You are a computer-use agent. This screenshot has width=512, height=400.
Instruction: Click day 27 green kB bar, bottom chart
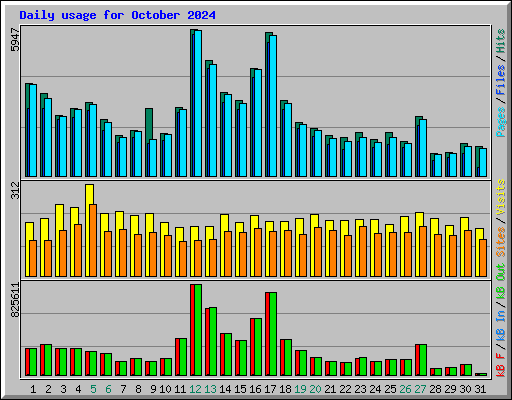[x=423, y=360]
